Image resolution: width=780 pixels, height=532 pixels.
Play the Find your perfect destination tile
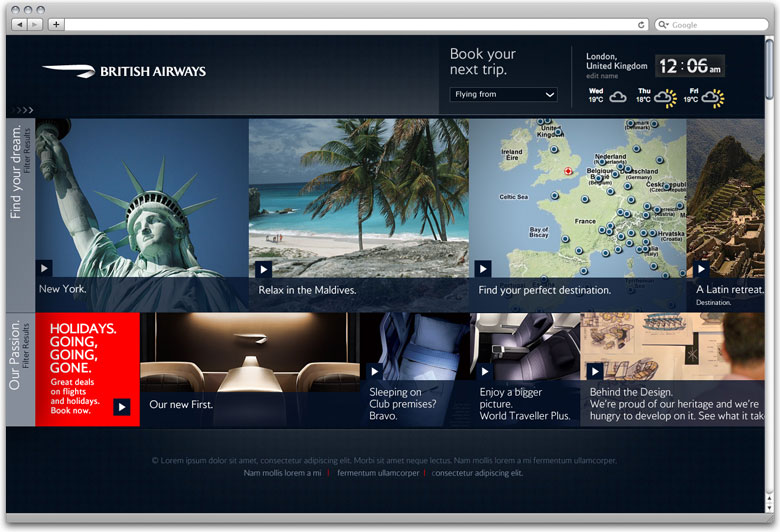point(483,269)
